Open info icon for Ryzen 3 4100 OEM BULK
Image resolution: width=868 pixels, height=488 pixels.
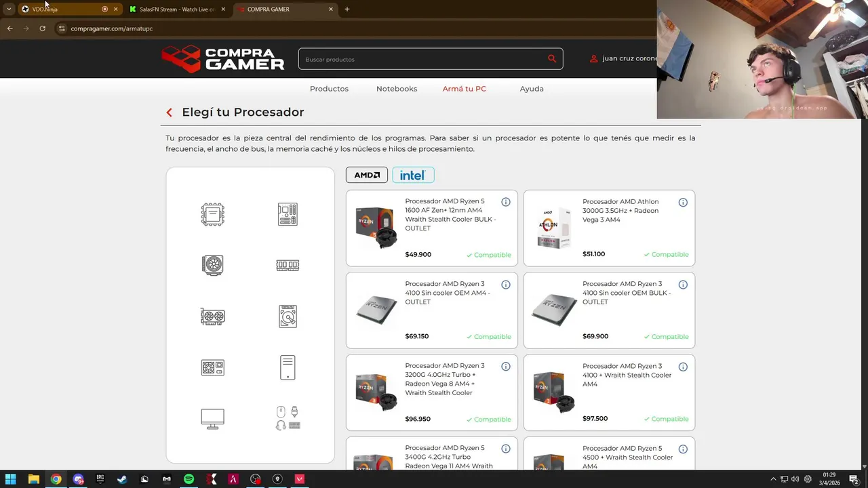tap(683, 285)
